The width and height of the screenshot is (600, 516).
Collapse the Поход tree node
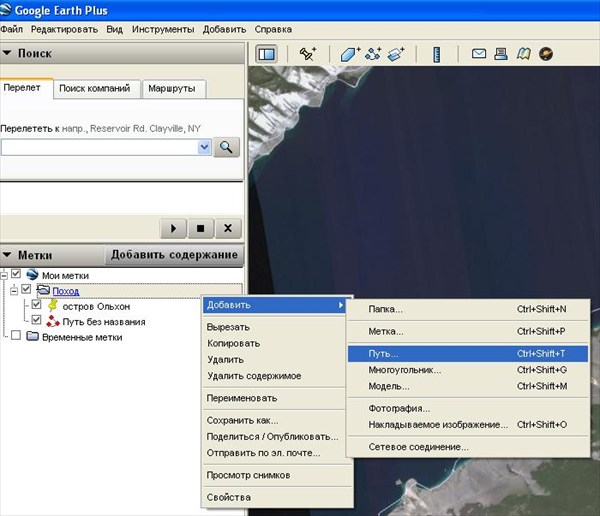tap(14, 291)
